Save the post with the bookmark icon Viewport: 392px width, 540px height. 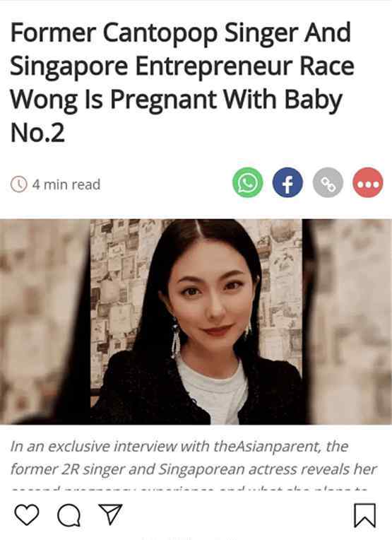365,515
